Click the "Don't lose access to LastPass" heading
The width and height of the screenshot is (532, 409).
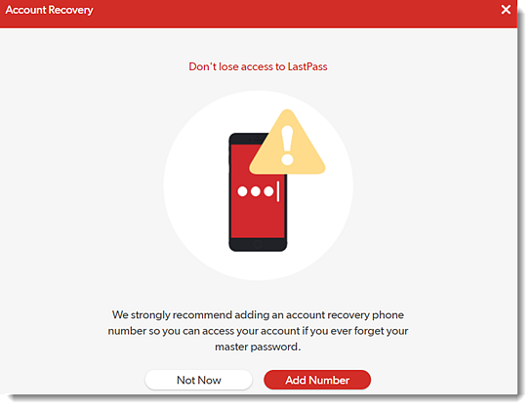258,66
